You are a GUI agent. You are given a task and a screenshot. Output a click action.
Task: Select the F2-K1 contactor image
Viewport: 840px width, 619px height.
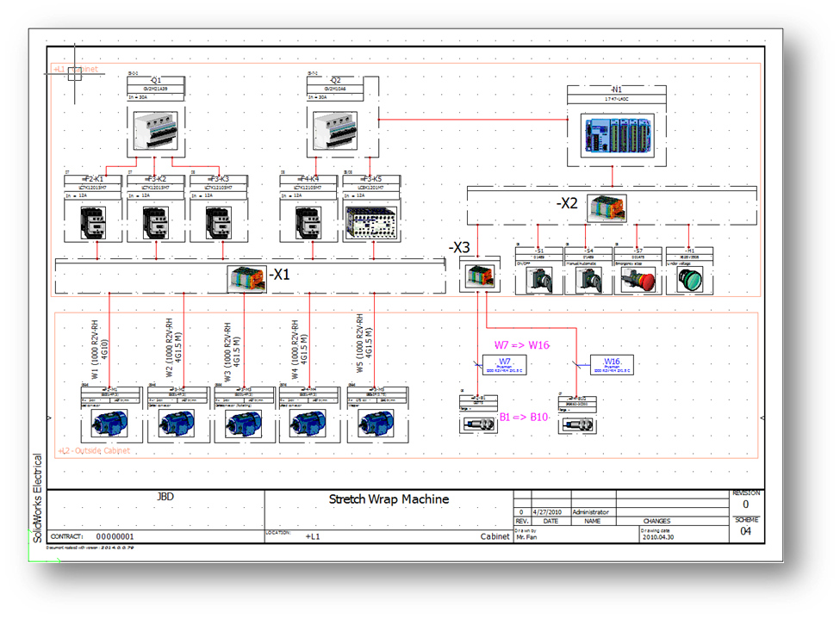tap(93, 223)
